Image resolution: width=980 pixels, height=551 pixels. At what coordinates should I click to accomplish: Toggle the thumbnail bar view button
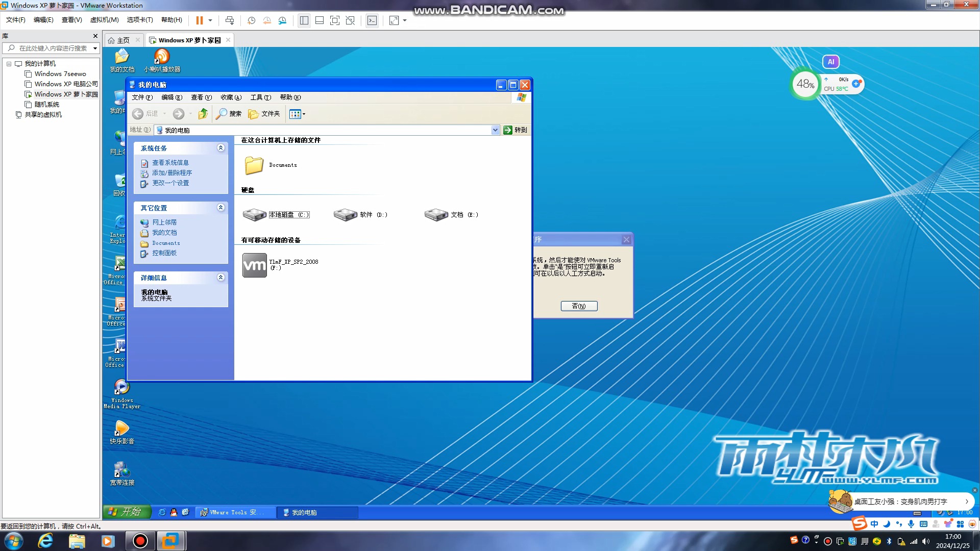[320, 20]
